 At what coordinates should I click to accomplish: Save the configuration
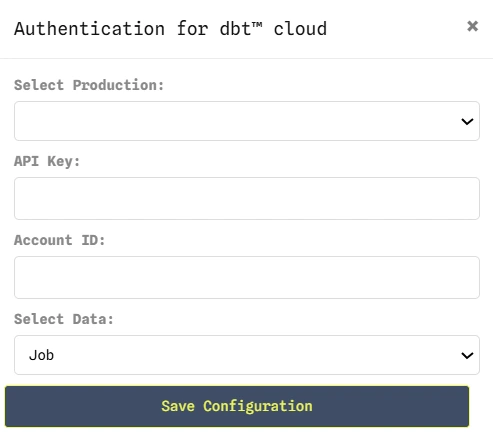(237, 406)
